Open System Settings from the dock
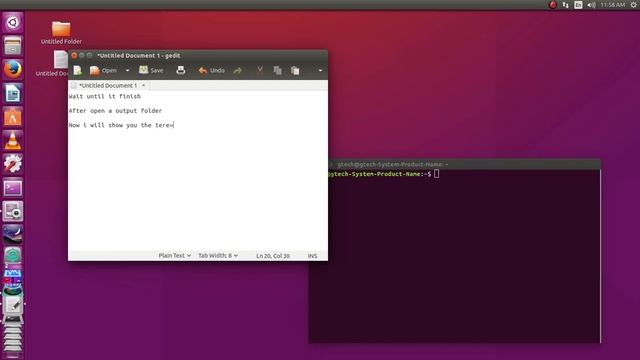The height and width of the screenshot is (360, 640). click(x=13, y=164)
